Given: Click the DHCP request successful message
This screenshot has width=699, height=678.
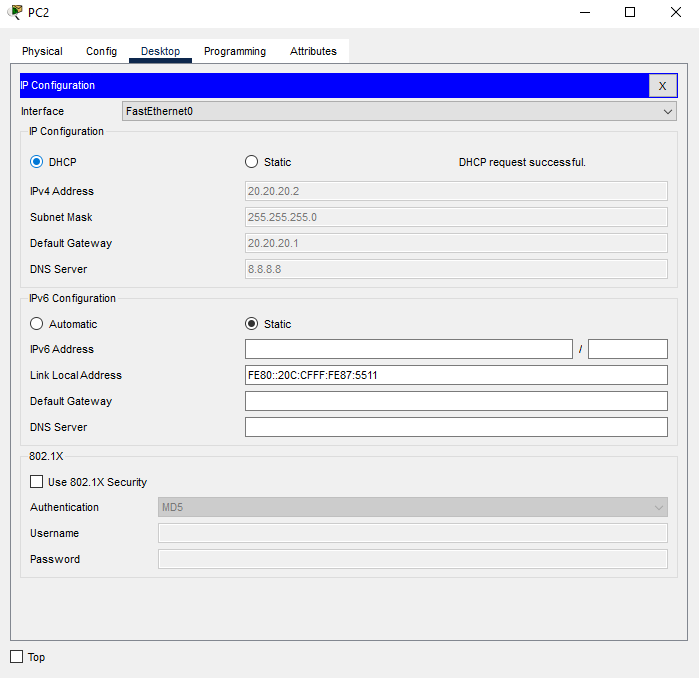Looking at the screenshot, I should (522, 162).
